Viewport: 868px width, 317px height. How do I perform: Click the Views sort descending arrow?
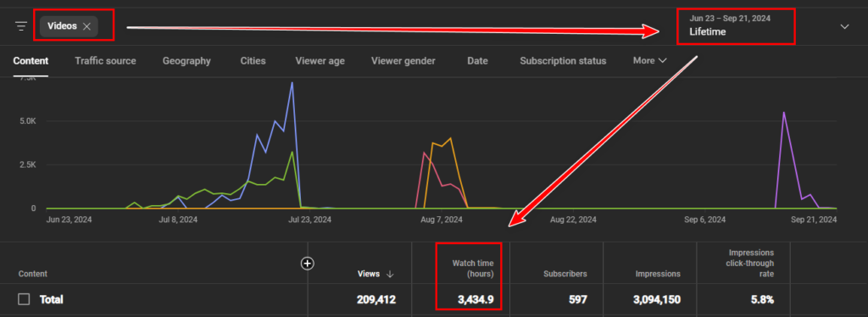[390, 274]
